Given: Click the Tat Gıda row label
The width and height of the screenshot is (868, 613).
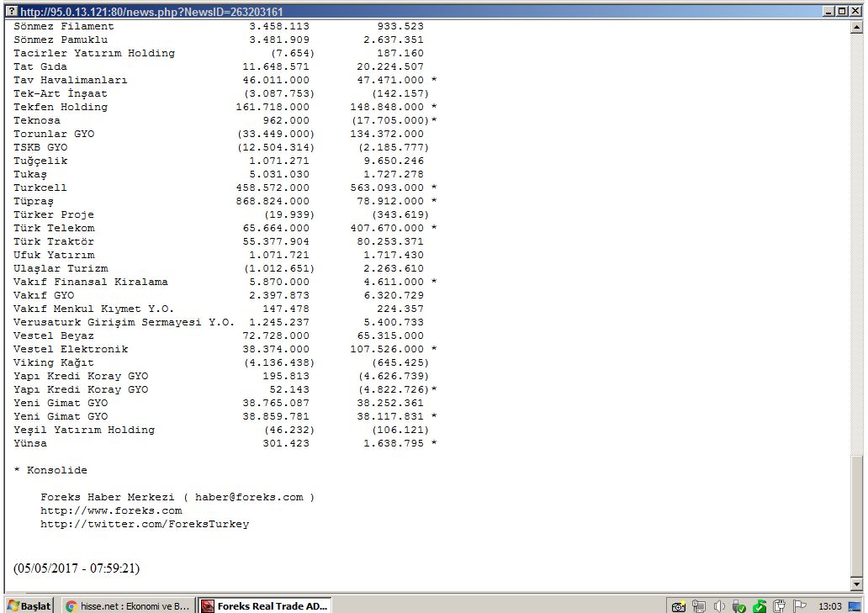Looking at the screenshot, I should coord(40,66).
